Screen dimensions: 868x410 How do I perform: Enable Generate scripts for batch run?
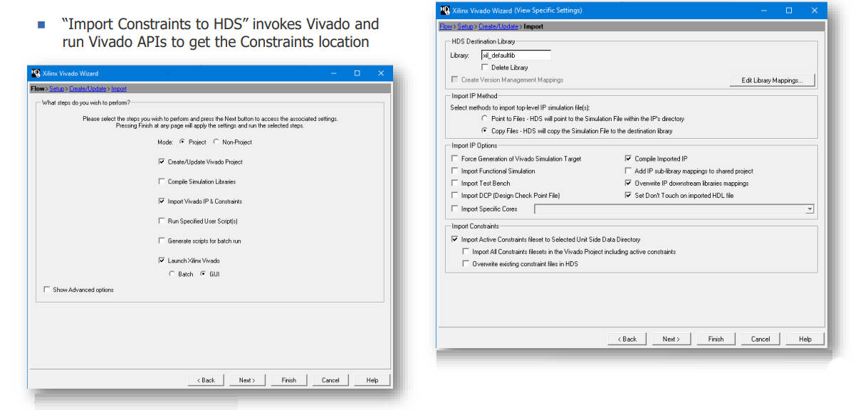click(x=162, y=241)
